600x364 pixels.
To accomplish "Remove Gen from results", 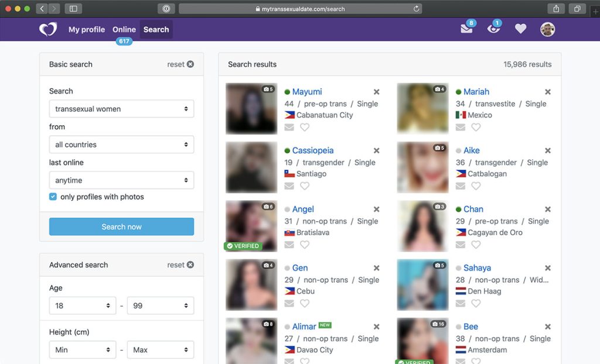I will [377, 268].
